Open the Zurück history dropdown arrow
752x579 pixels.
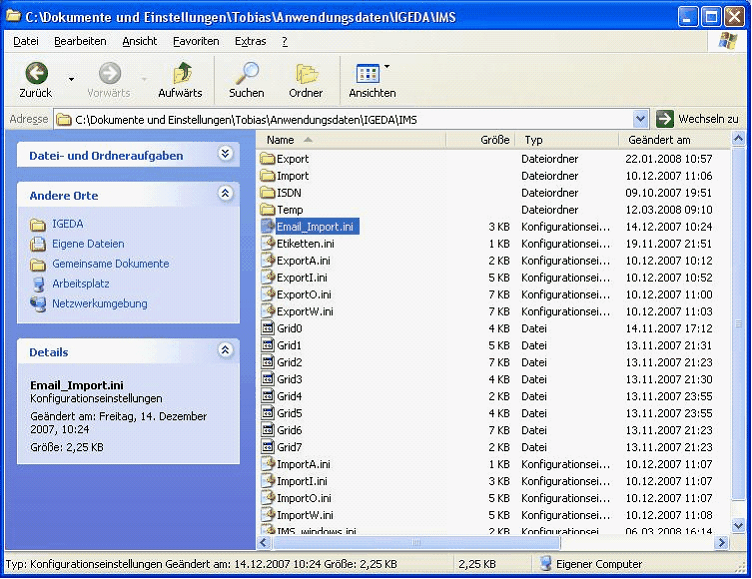tap(71, 78)
